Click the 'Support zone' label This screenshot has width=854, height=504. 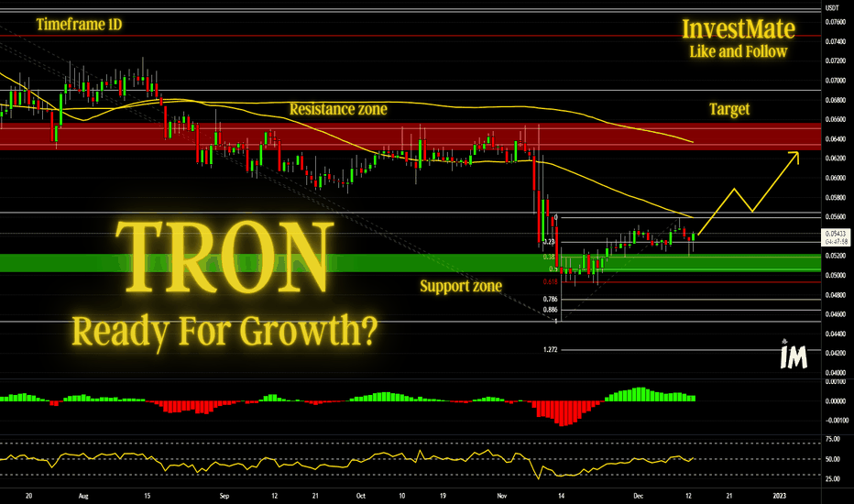[x=461, y=286]
